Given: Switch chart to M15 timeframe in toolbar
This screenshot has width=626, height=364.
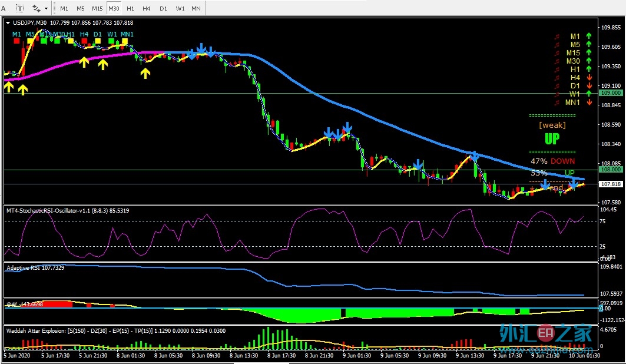Looking at the screenshot, I should (97, 8).
